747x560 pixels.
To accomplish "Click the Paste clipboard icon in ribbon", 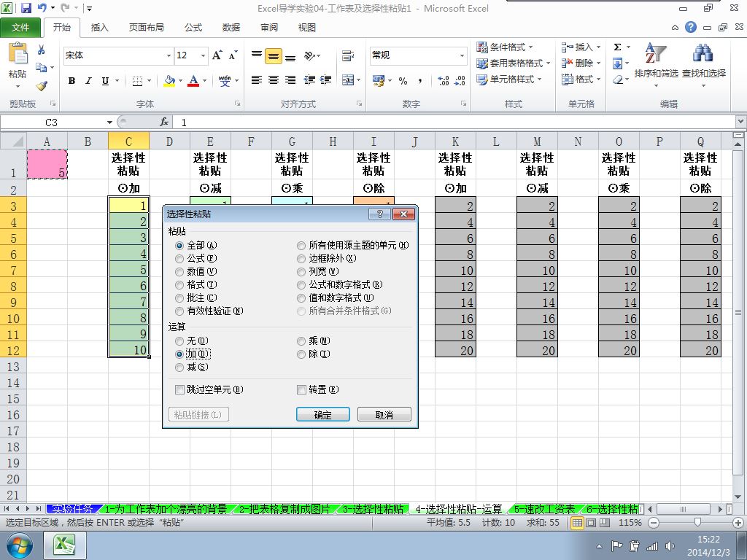I will [x=18, y=53].
